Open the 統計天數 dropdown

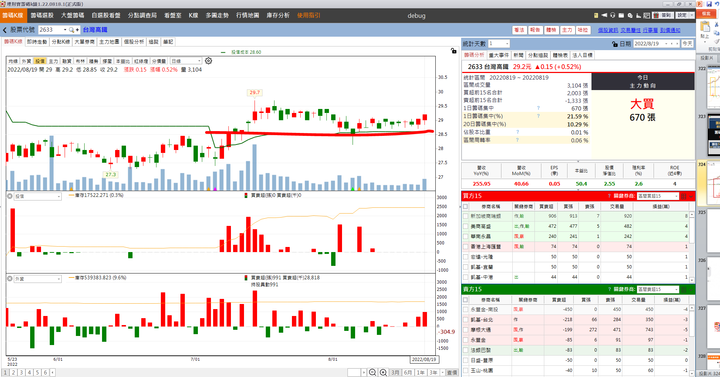point(506,44)
